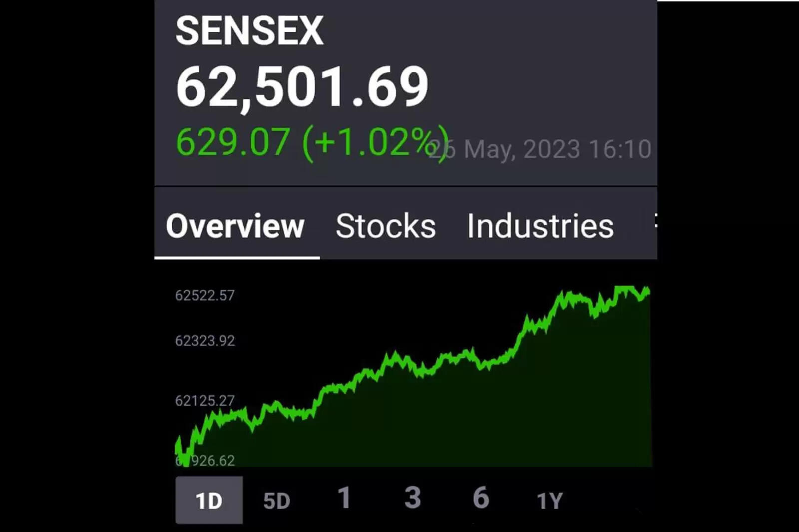Image resolution: width=799 pixels, height=532 pixels.
Task: Click the green 629.07 (+1.02%) change
Action: pos(310,142)
